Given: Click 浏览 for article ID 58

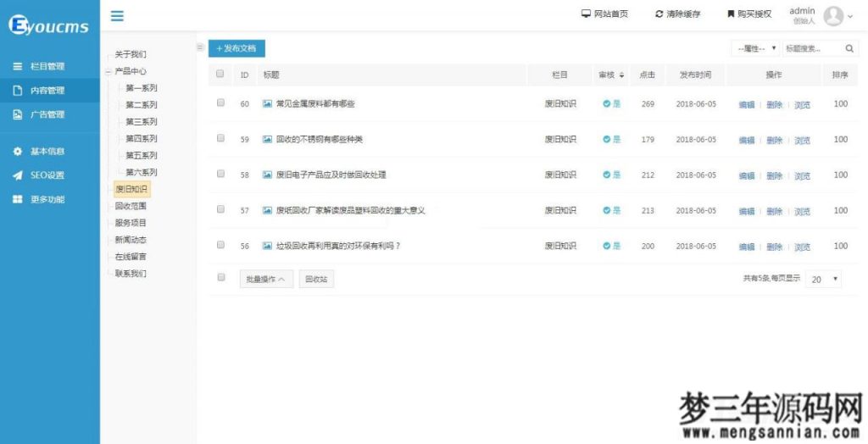Looking at the screenshot, I should click(x=802, y=176).
